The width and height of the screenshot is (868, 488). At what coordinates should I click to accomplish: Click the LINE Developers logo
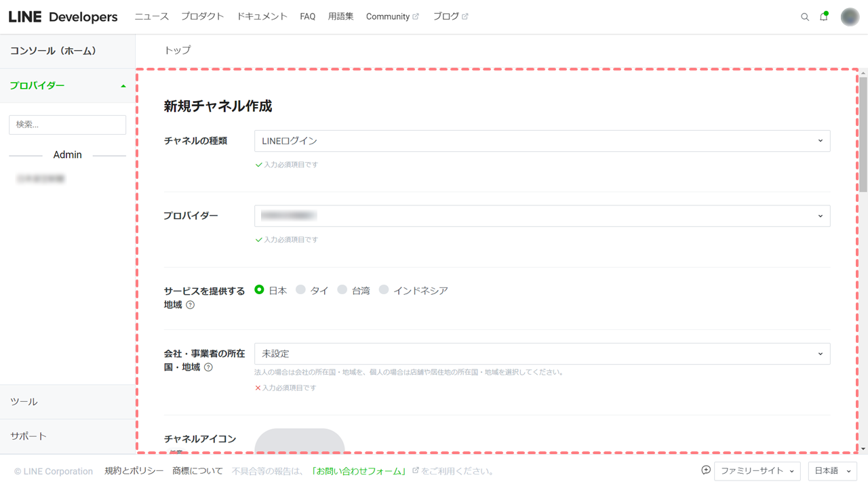click(63, 17)
